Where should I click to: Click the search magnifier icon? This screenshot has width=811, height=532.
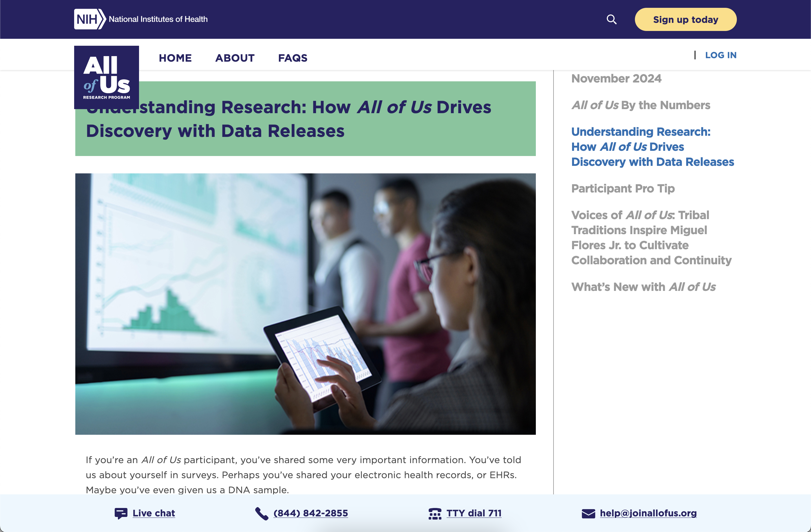click(x=611, y=19)
